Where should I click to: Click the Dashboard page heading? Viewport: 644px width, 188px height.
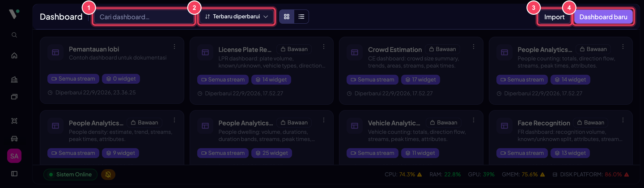click(61, 17)
